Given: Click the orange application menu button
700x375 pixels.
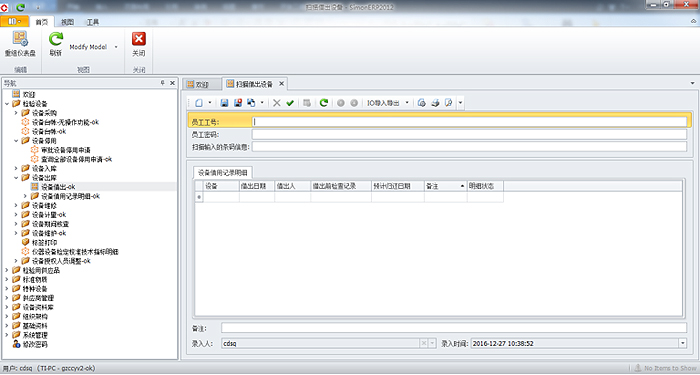Looking at the screenshot, I should click(x=14, y=21).
